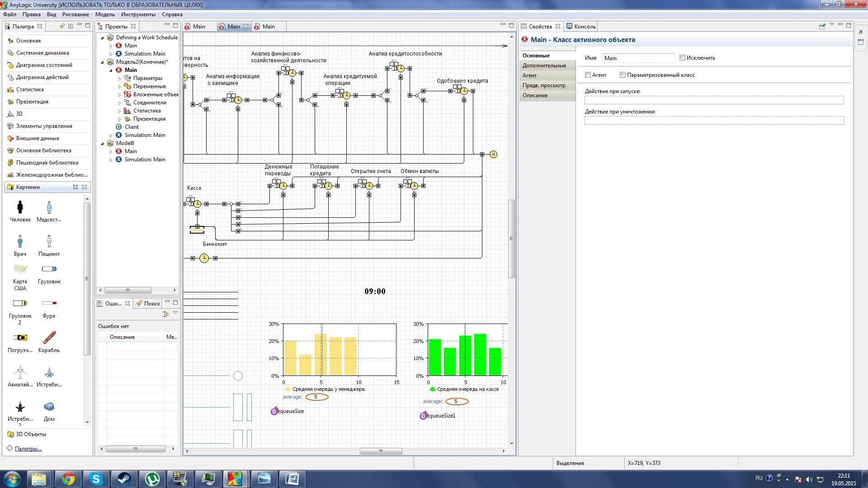Viewport: 868px width, 488px height.
Task: Check Параметризованный класс option
Action: [x=623, y=75]
